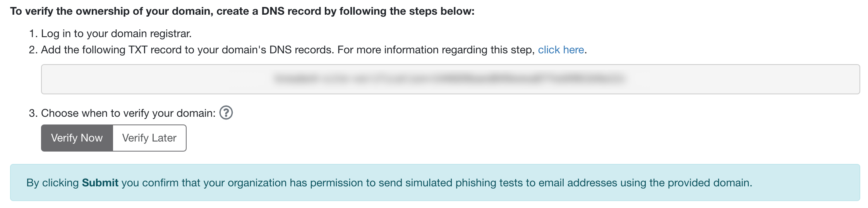This screenshot has width=868, height=208.
Task: Click the blue phishing permission notice banner
Action: click(435, 182)
